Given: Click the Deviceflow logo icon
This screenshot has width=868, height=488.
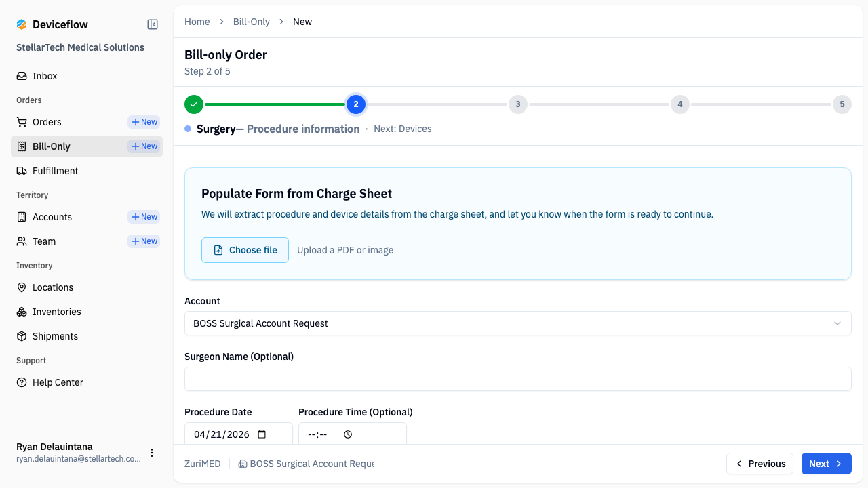Looking at the screenshot, I should (x=22, y=24).
